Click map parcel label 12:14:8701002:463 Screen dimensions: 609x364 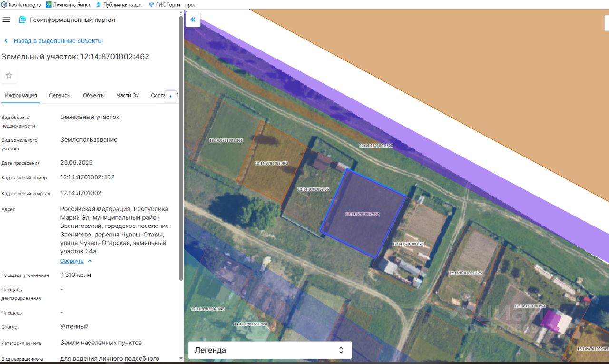pyautogui.click(x=272, y=163)
